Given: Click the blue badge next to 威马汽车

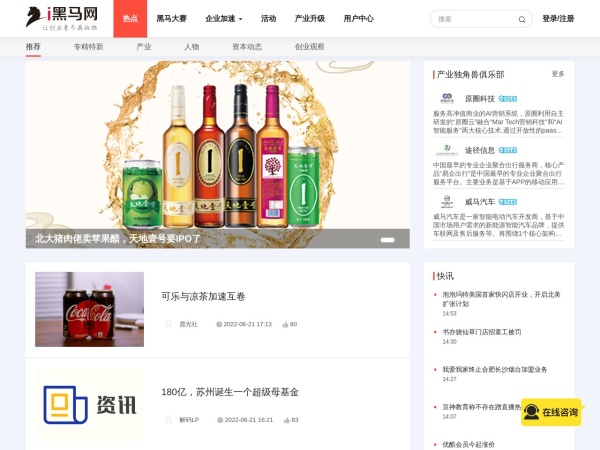Looking at the screenshot, I should (x=507, y=202).
